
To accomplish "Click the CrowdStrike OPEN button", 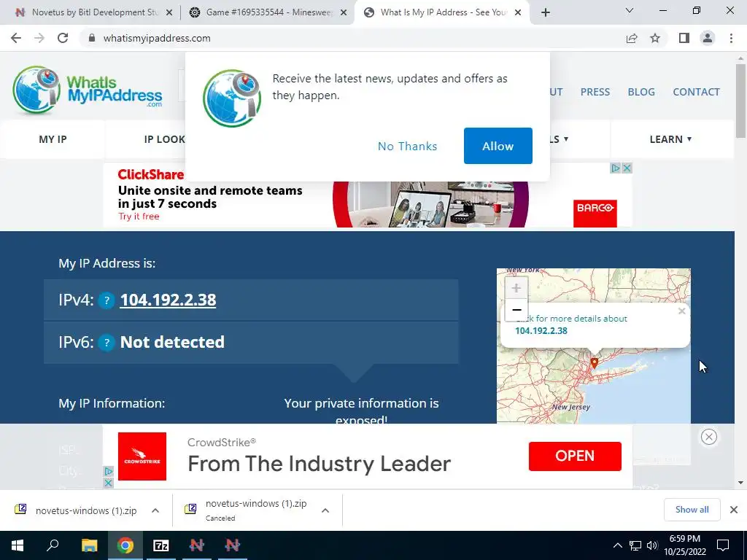I will (575, 456).
